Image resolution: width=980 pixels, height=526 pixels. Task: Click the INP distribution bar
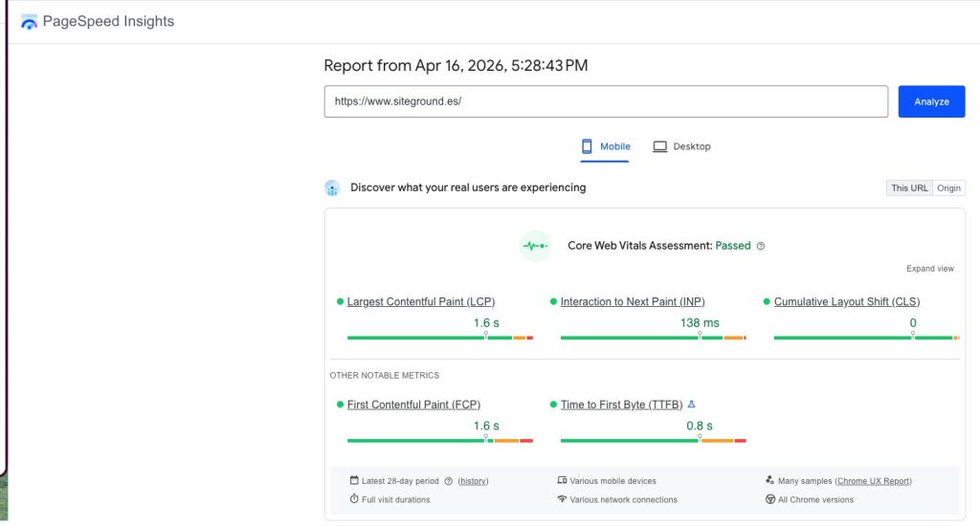tap(653, 338)
